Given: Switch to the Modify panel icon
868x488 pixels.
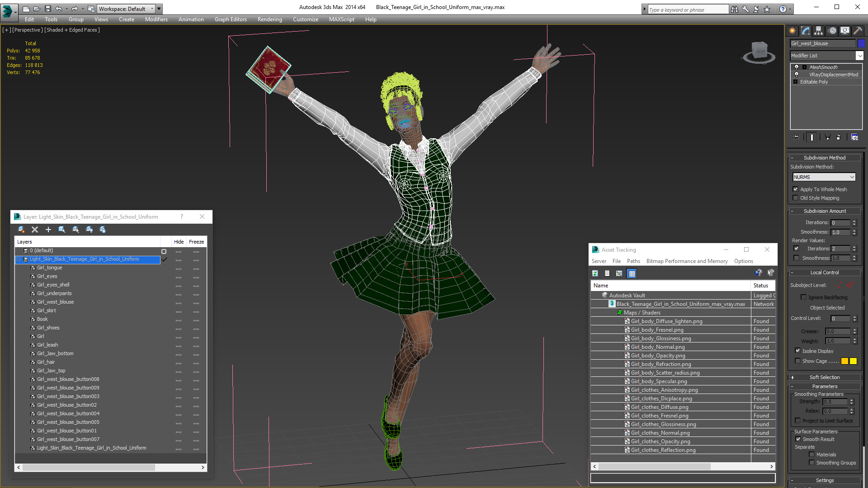Looking at the screenshot, I should [x=805, y=31].
